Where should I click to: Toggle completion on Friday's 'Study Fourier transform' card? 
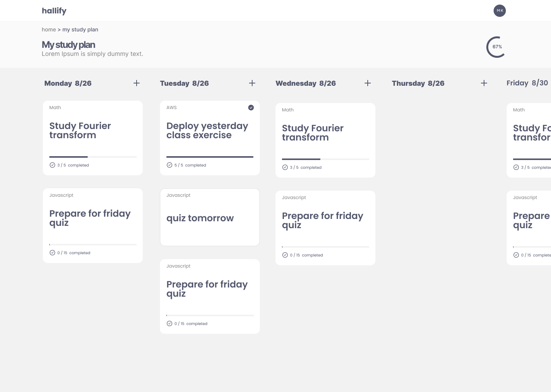click(x=516, y=167)
